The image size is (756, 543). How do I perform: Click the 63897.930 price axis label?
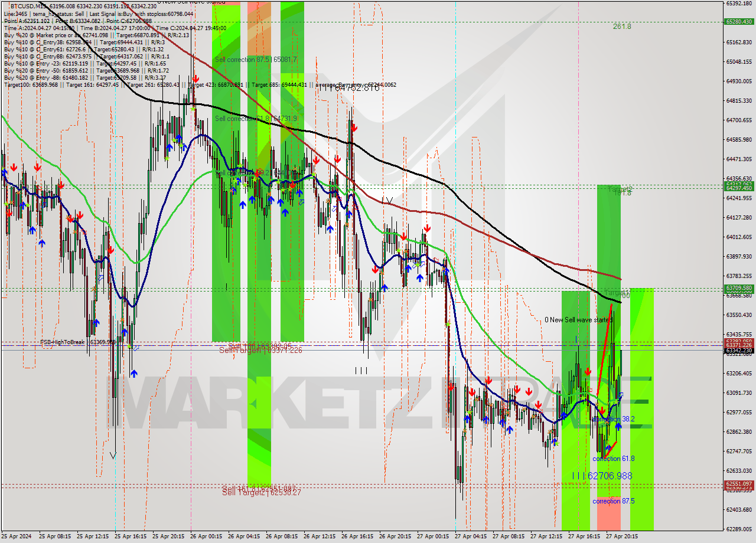point(738,256)
